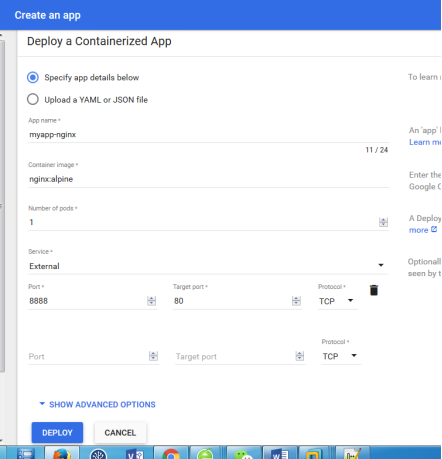Use the stepper on the target port 80 field

[x=296, y=301]
